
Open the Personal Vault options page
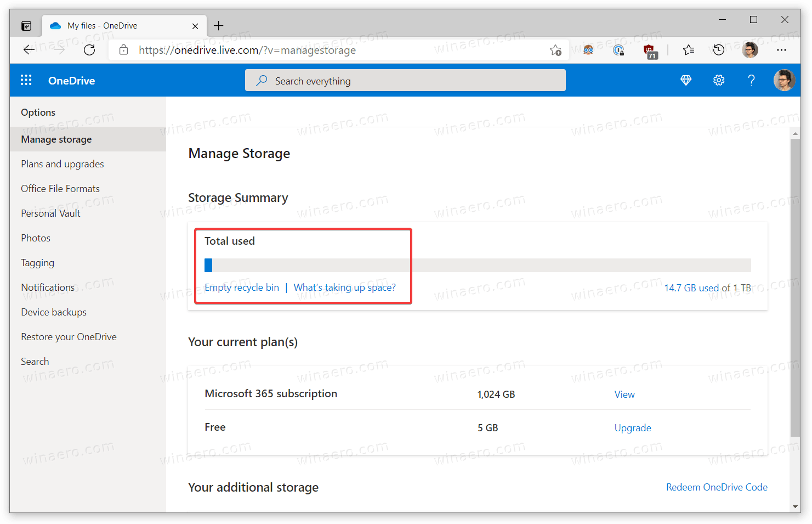point(50,213)
